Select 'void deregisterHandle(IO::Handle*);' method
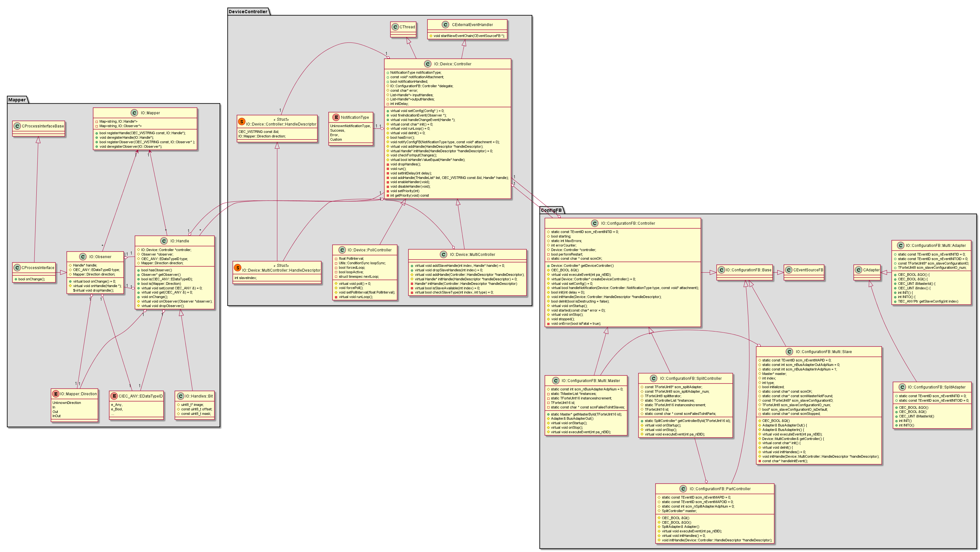 127,137
